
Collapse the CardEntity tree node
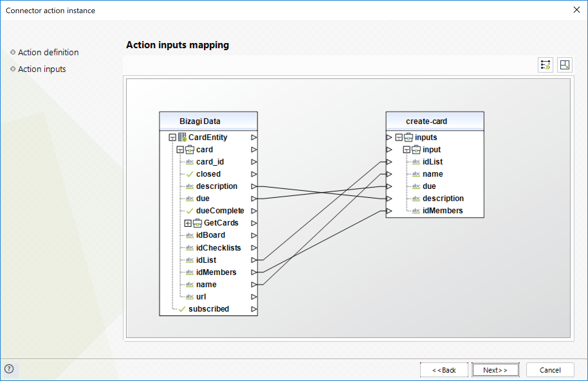172,137
